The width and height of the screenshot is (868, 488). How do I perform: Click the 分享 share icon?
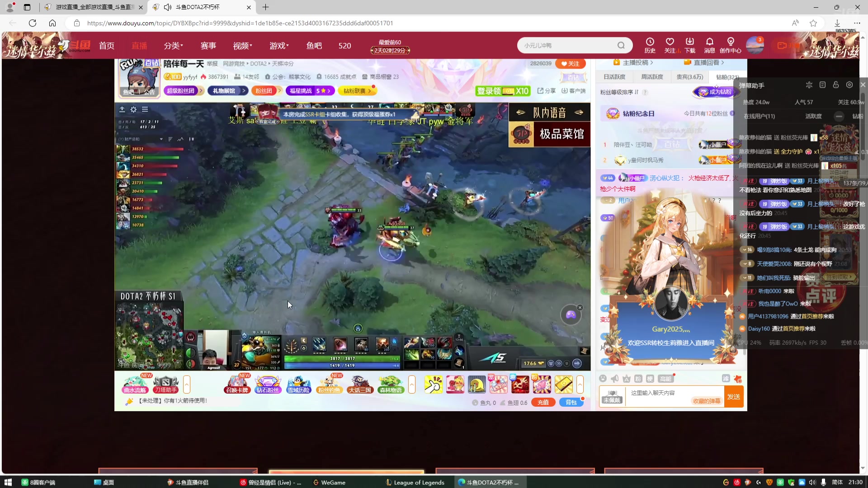click(x=547, y=91)
